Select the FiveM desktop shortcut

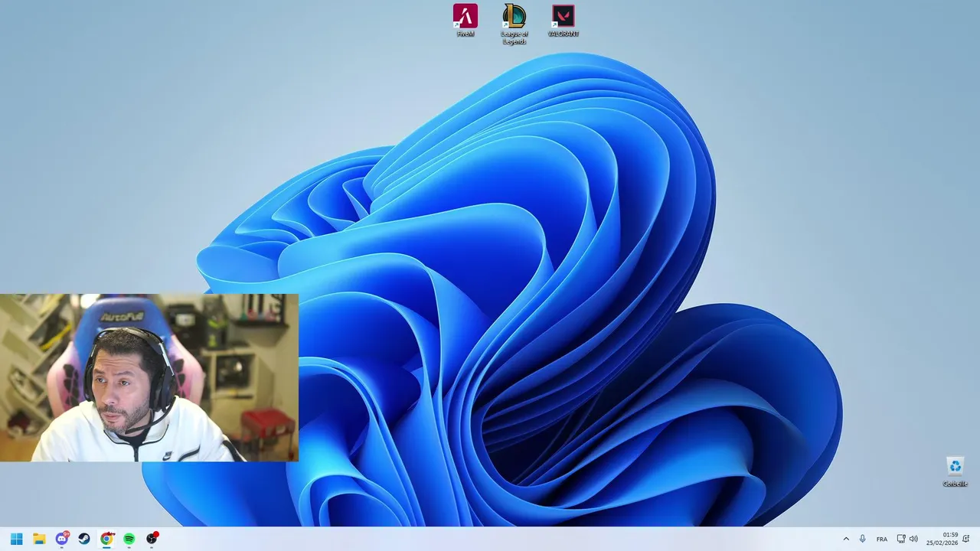coord(465,21)
